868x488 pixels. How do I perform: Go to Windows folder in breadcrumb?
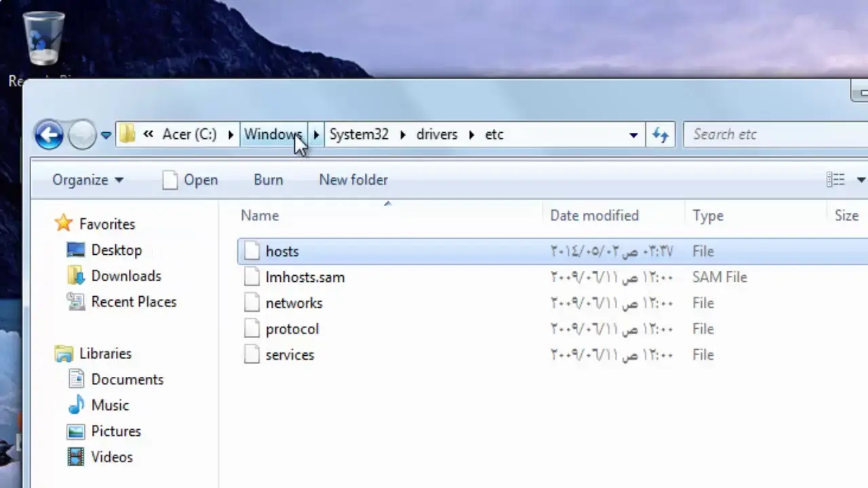pyautogui.click(x=273, y=134)
